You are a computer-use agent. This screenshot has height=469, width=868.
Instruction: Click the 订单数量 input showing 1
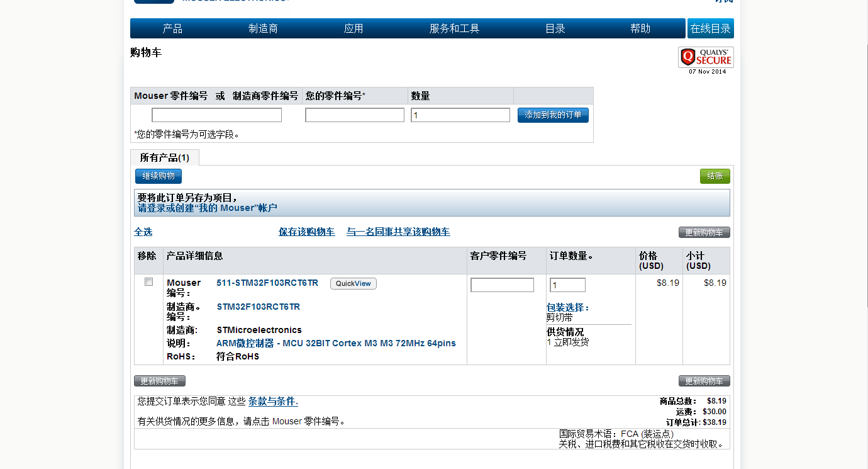click(568, 285)
